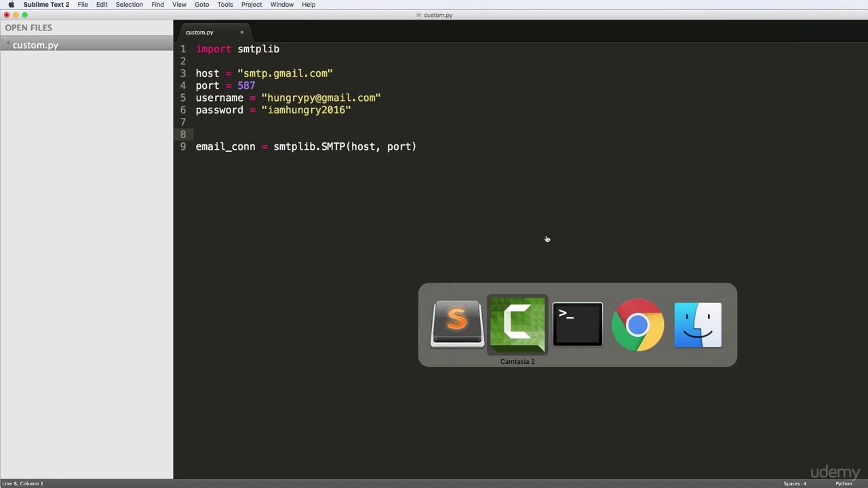
Task: Place cursor in "import smtplib" line
Action: [x=237, y=49]
